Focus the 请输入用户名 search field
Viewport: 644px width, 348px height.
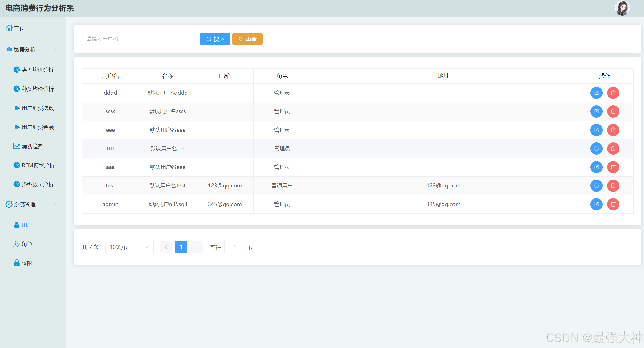pos(139,39)
